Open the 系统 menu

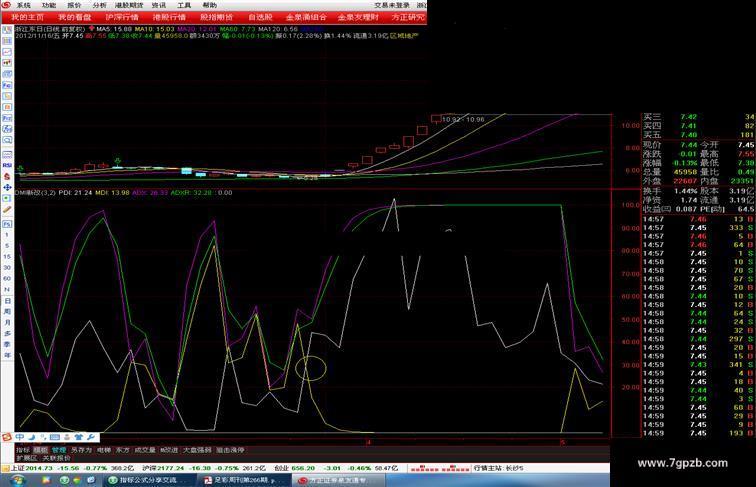coord(23,5)
